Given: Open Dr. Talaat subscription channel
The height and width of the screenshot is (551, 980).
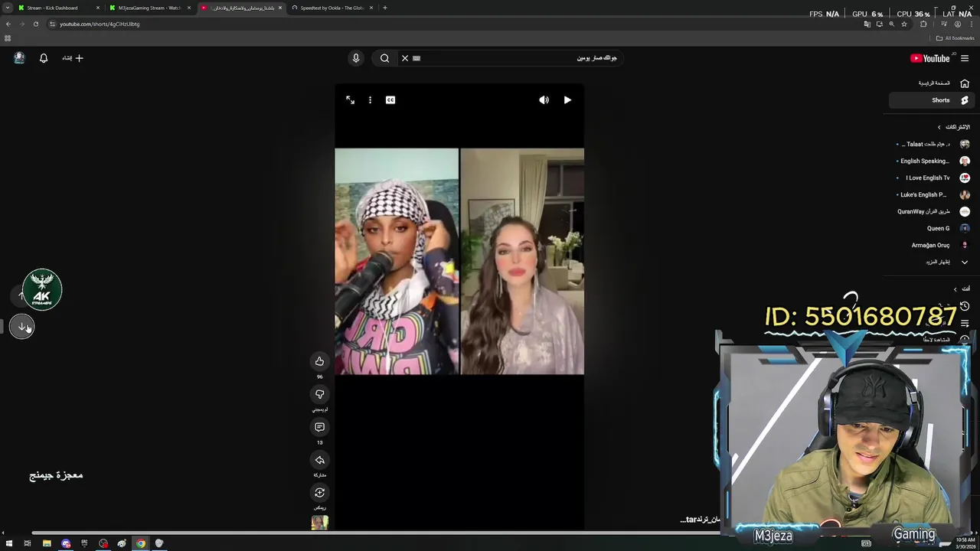Looking at the screenshot, I should [931, 144].
